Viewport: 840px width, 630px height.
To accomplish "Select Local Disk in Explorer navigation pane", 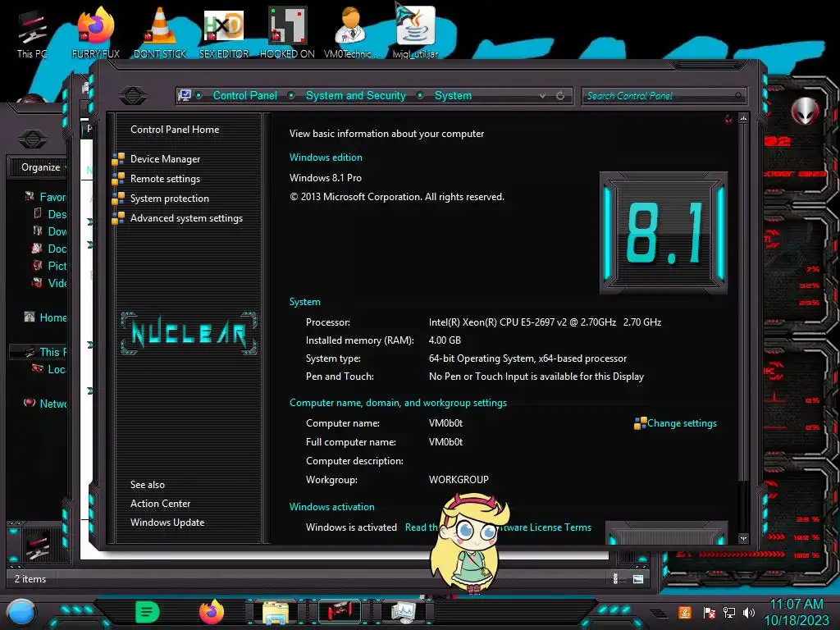I will point(49,369).
